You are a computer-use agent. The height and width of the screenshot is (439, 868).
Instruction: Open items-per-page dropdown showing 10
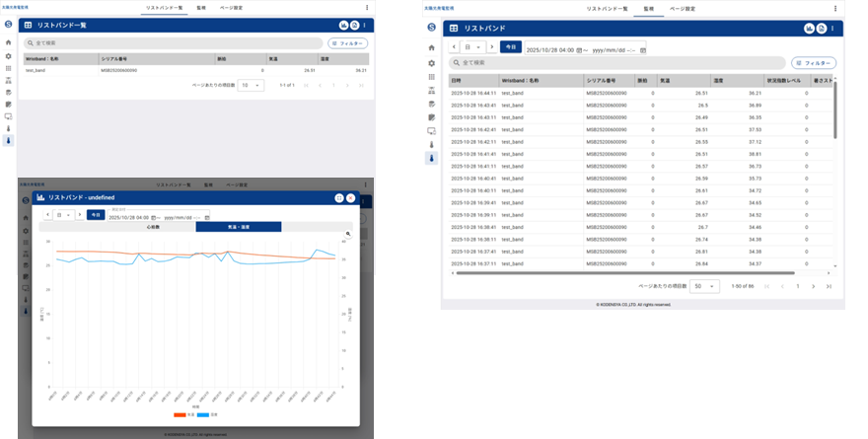pos(251,86)
